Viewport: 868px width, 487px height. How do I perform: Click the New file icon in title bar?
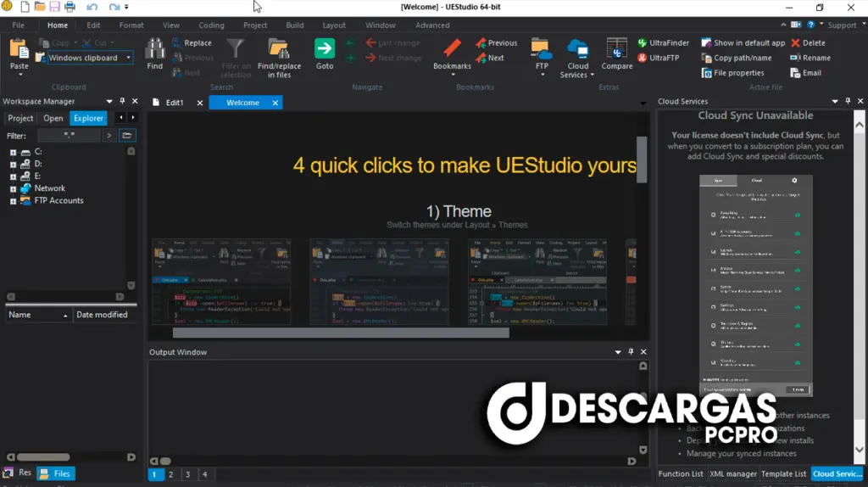[25, 7]
